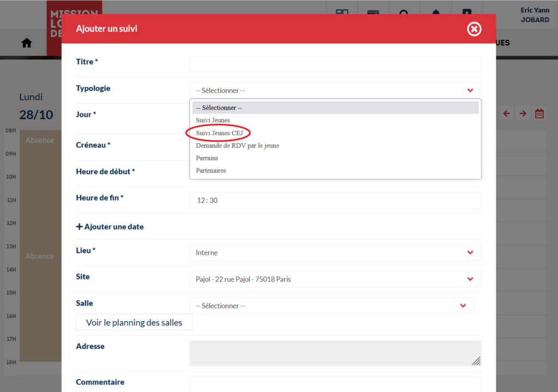
Task: Go to next week with right arrow
Action: click(523, 113)
